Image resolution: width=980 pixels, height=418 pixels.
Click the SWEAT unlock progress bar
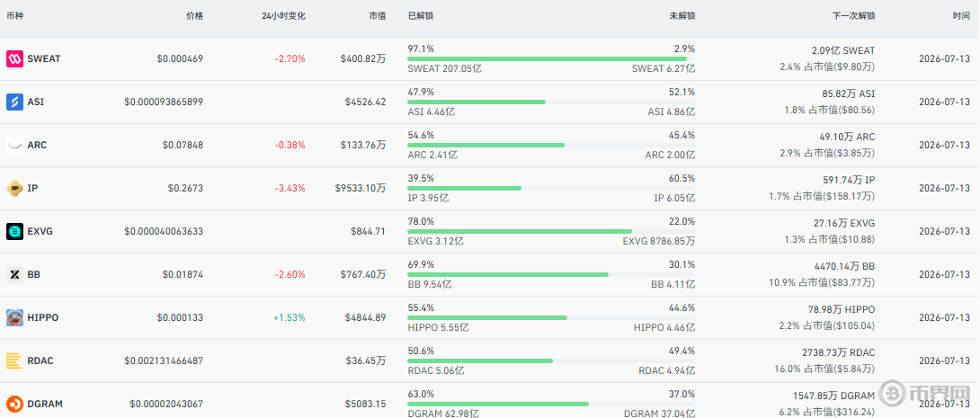(551, 58)
